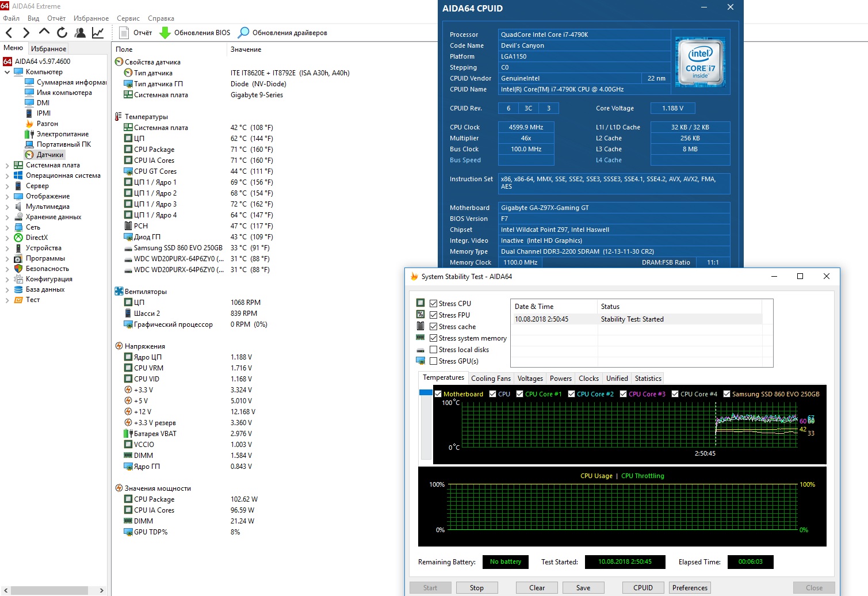Expand the Отображение tree node

tap(7, 196)
